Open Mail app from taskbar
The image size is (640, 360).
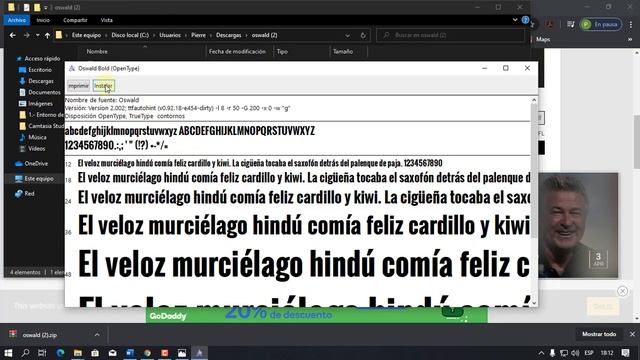point(113,353)
